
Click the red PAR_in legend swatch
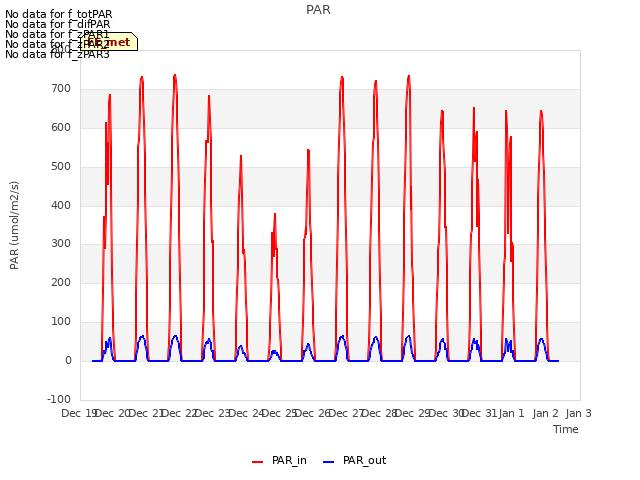pos(258,462)
